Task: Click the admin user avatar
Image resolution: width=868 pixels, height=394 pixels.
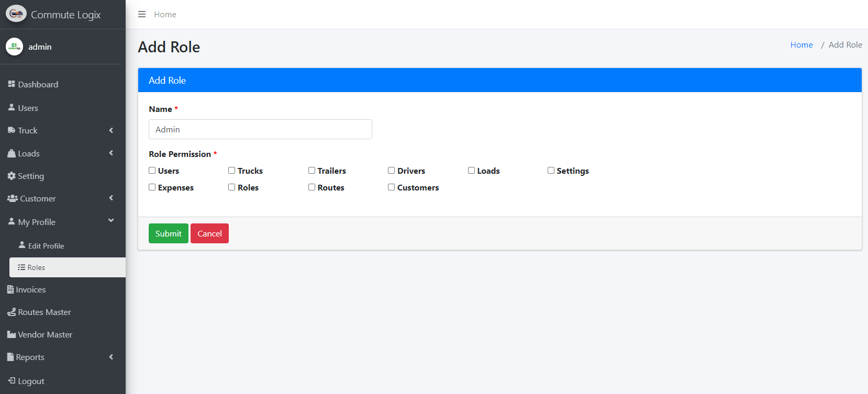Action: (14, 47)
